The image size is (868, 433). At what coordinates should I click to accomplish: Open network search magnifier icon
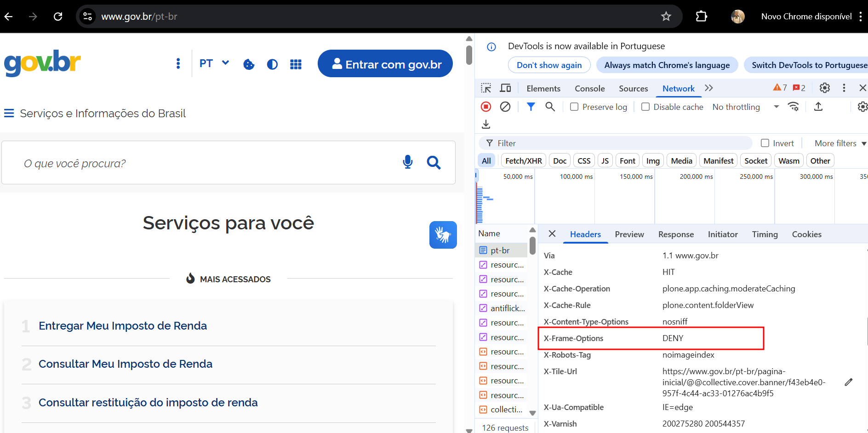[550, 107]
